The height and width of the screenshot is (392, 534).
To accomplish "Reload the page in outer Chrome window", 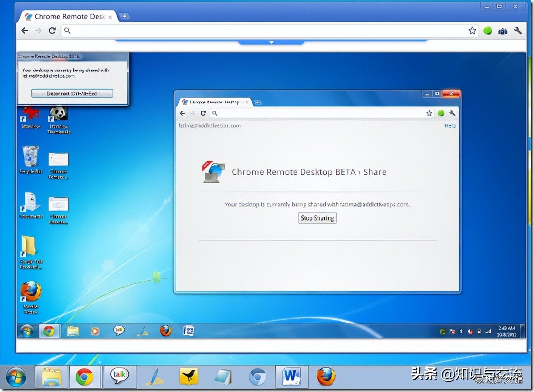I will (52, 31).
